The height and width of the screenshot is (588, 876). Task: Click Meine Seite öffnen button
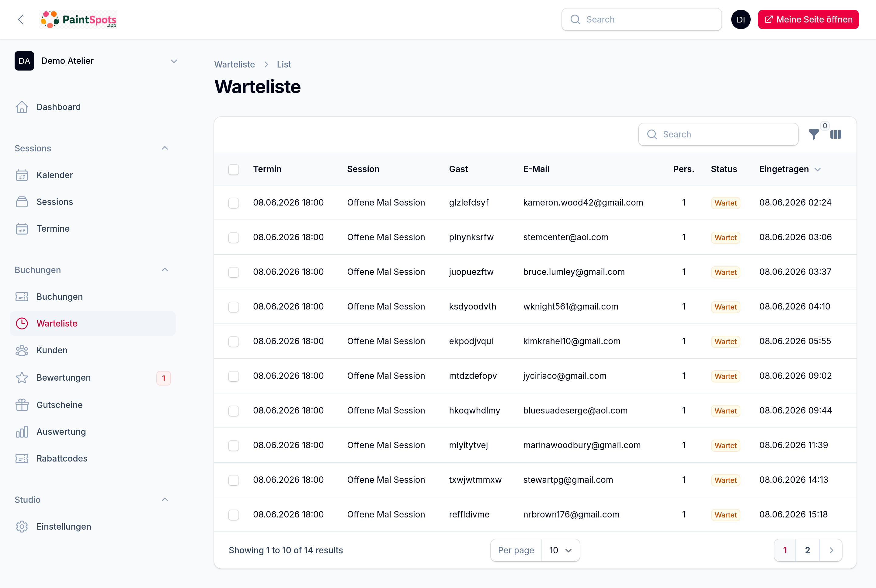808,19
